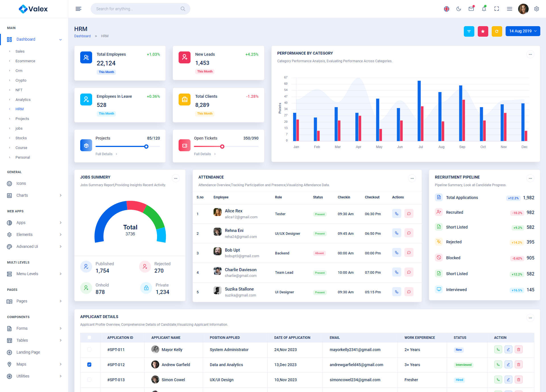Call Alice Rex using phone icon
Screen dimensions: 546x392
click(396, 214)
